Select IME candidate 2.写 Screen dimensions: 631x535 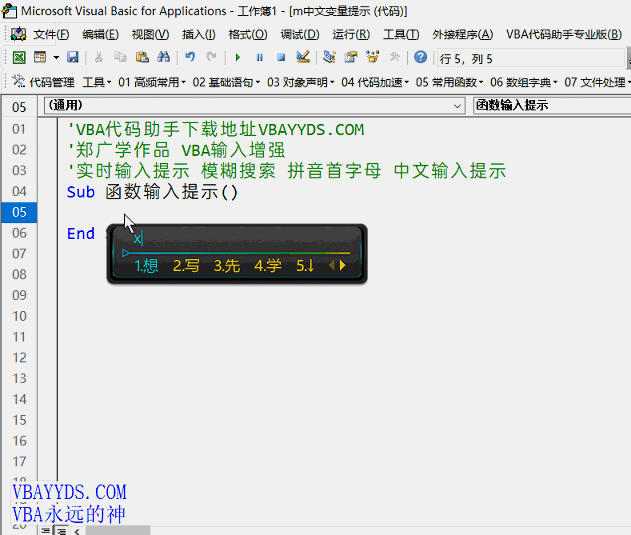click(186, 266)
